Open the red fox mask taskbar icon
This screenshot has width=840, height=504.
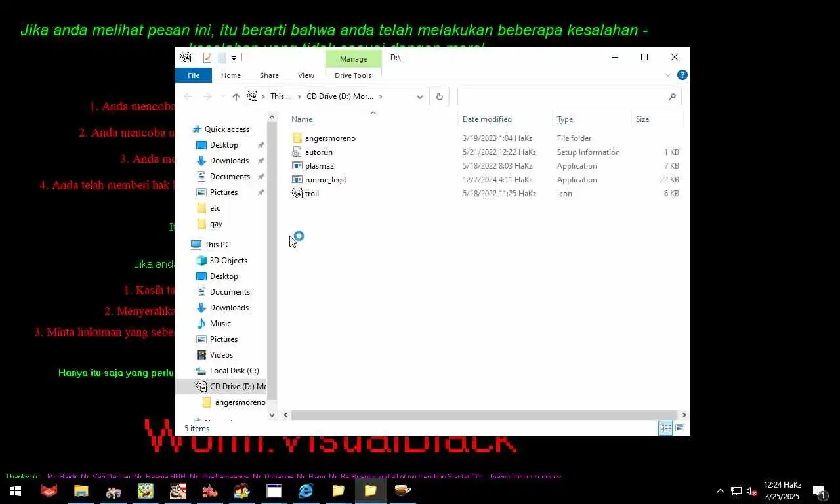[49, 490]
